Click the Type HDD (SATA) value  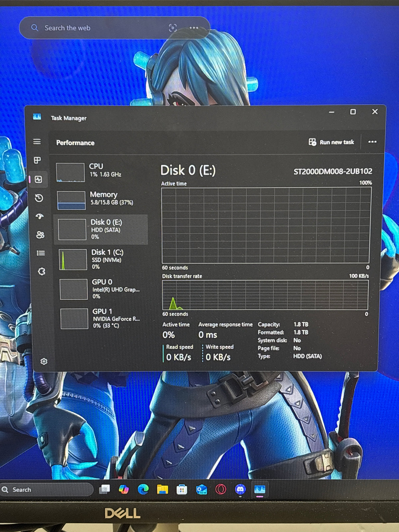(x=308, y=356)
